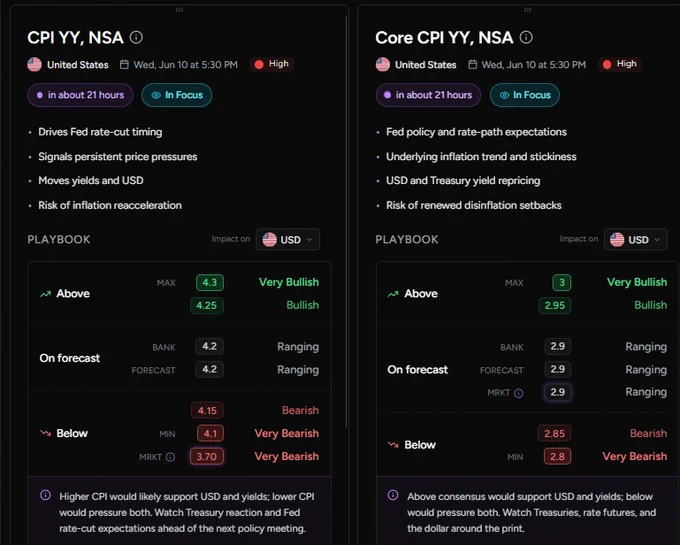Click info icon next to CPI YY, NSA title
Screen dimensions: 680x545
point(136,37)
